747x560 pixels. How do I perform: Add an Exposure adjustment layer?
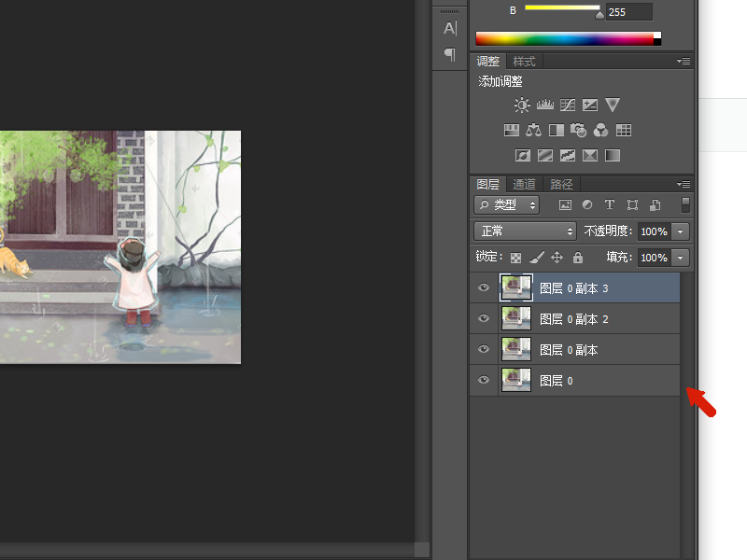coord(590,105)
